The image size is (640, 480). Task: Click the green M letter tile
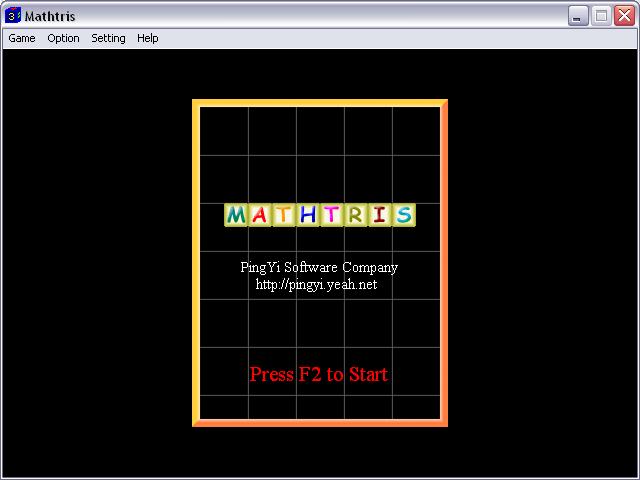click(x=236, y=215)
